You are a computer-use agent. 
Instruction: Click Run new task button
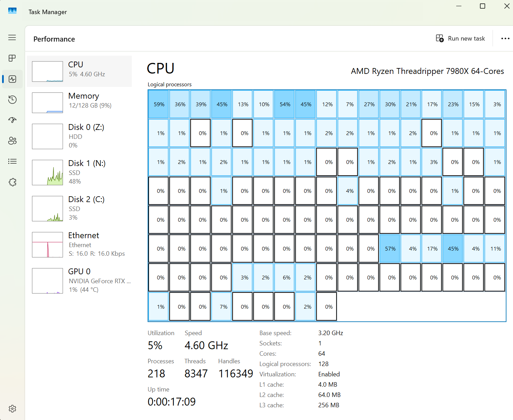pos(460,38)
